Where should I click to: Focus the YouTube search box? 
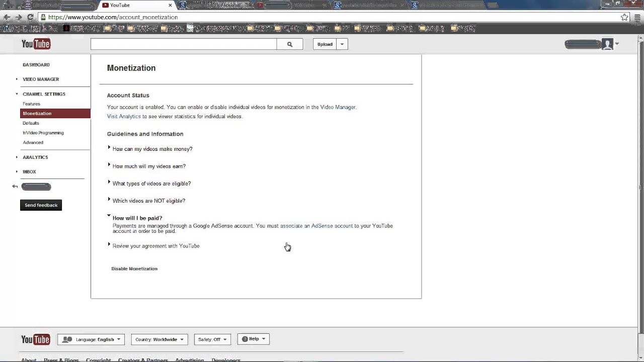[184, 44]
